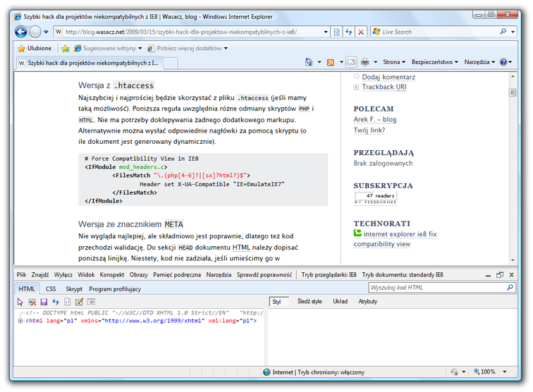Open the Strona page menu
Screen dimensions: 533x392
pyautogui.click(x=394, y=62)
